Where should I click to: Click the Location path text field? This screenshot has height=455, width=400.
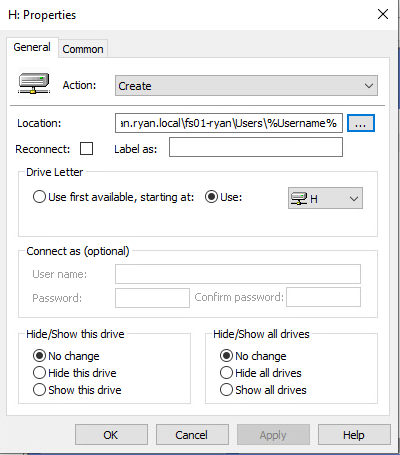coord(229,123)
